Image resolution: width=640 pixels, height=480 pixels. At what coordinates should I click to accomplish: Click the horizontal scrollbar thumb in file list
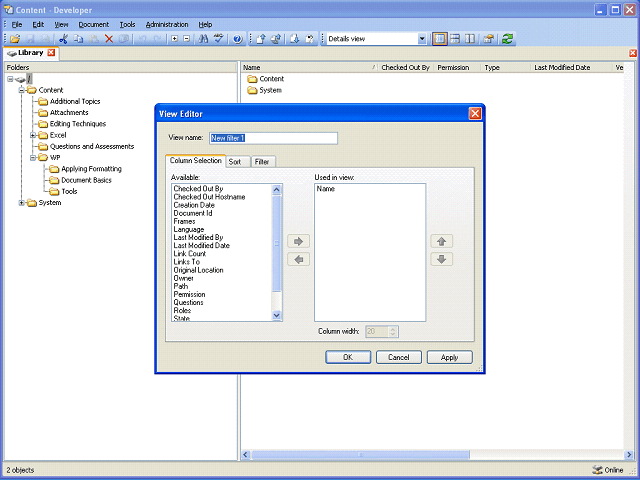tap(360, 455)
